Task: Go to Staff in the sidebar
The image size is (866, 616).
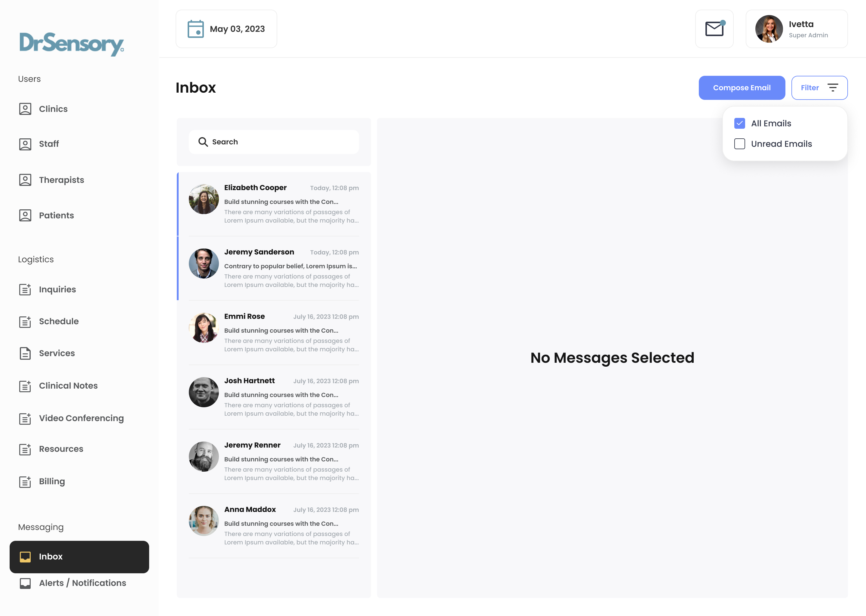Action: click(x=48, y=144)
